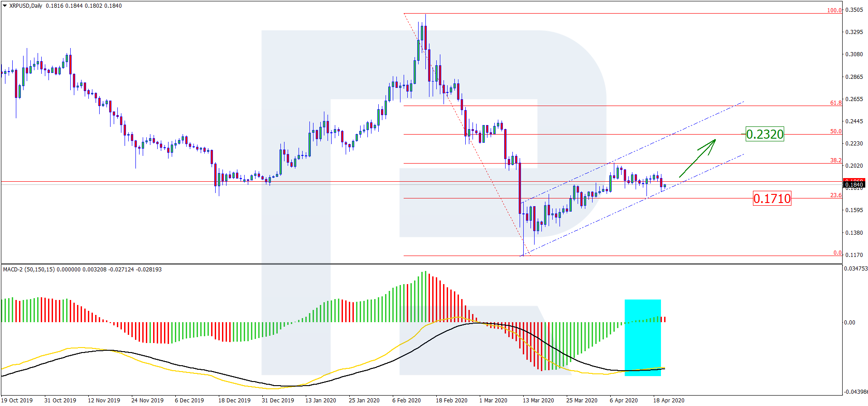The height and width of the screenshot is (406, 868).
Task: Click the MACD-2 (50,150,15) indicator label
Action: click(29, 270)
